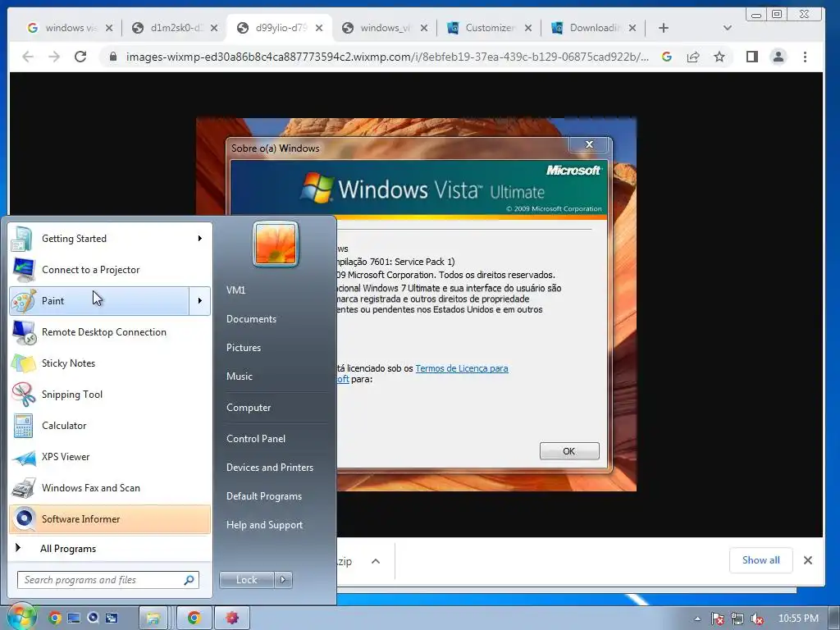This screenshot has height=630, width=840.
Task: Click the user account picture in the Start menu
Action: click(276, 244)
